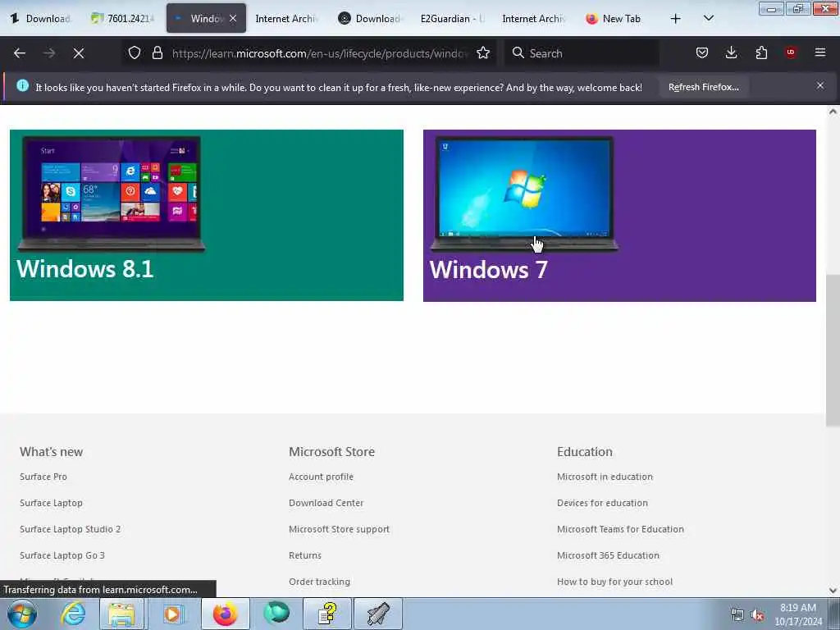Switch to Firefox in the taskbar
Screen dimensions: 840x630
[225, 614]
